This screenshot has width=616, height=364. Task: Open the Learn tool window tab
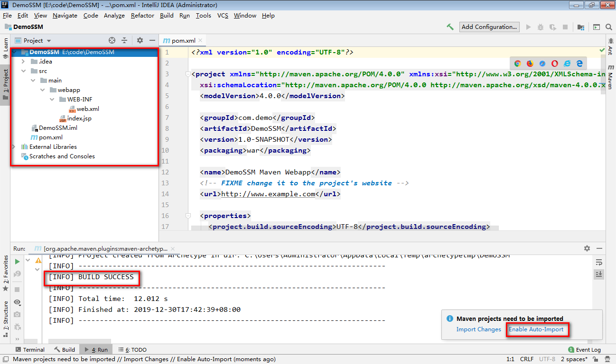coord(6,48)
